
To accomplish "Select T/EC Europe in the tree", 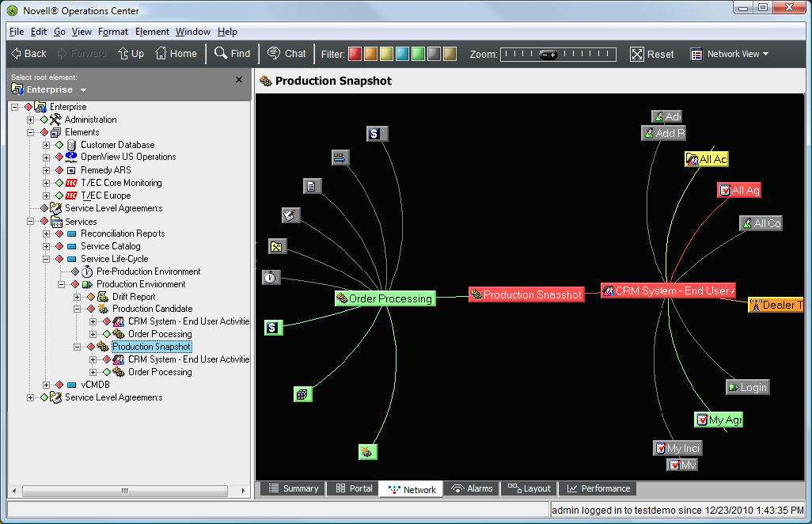I will (105, 196).
